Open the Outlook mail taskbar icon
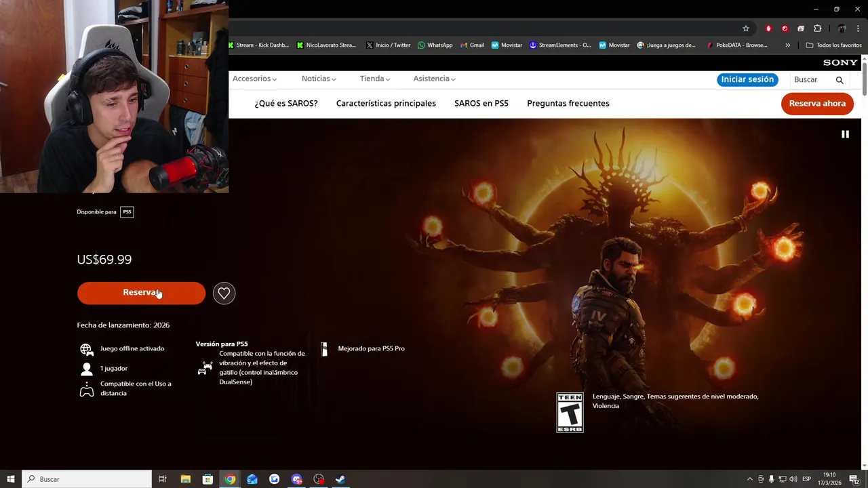The width and height of the screenshot is (868, 488). point(252,479)
